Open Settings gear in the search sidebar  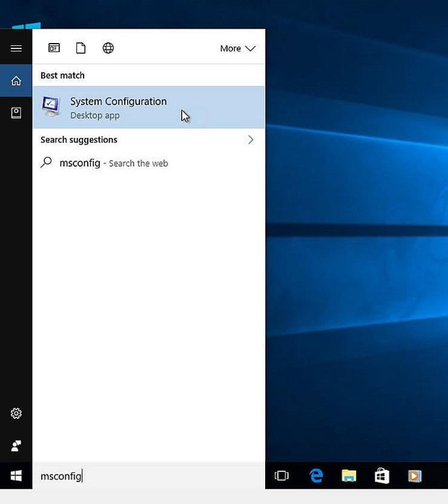pos(16,413)
